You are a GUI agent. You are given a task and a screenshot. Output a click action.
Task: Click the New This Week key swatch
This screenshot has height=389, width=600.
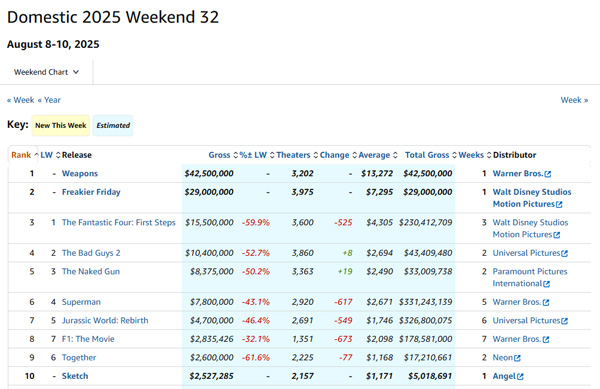(60, 125)
